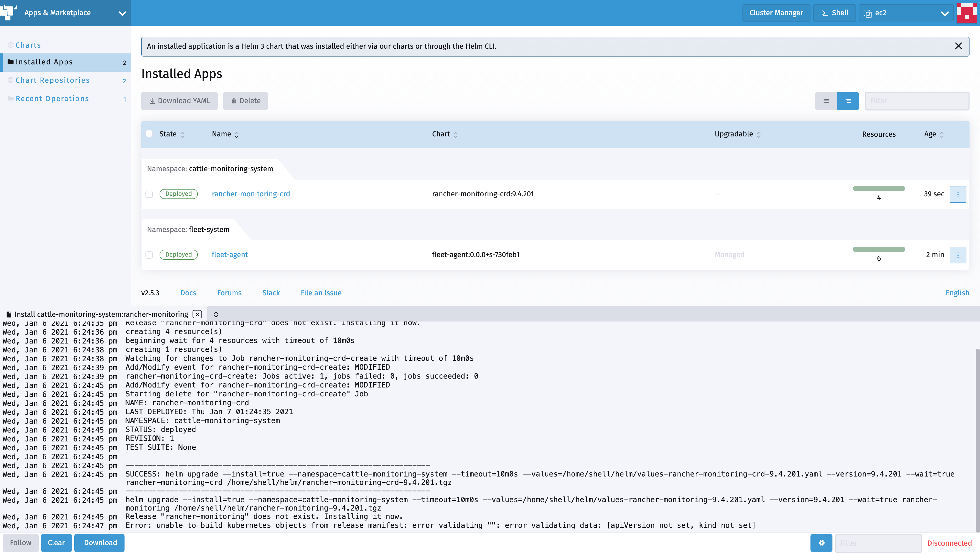This screenshot has width=980, height=554.
Task: Click the Managed label in fleet-agent row
Action: (729, 254)
